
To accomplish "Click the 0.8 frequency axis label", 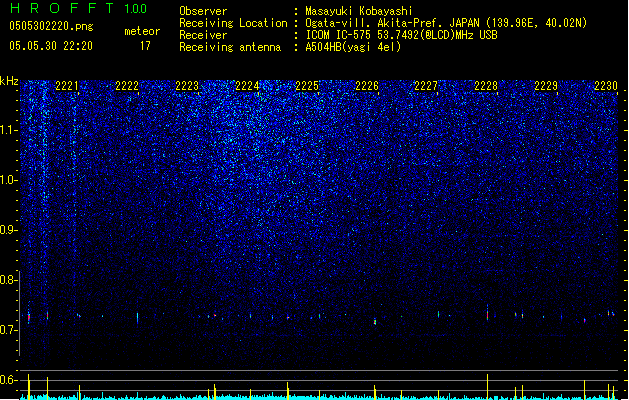I will click(9, 280).
